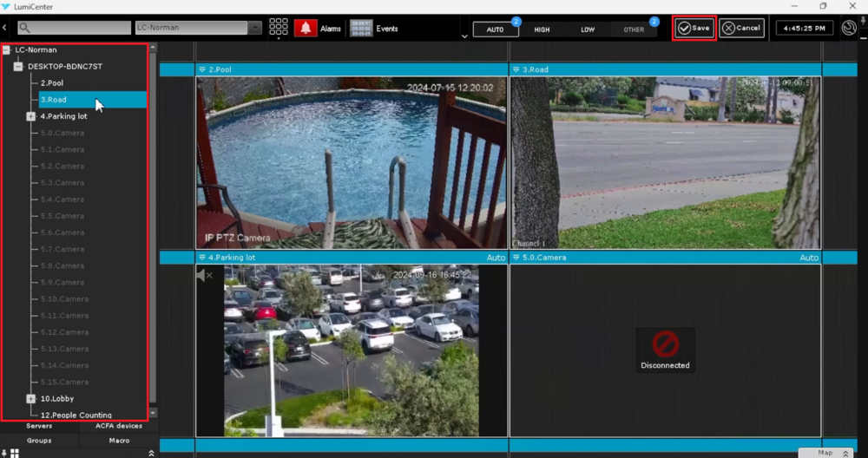The image size is (868, 458).
Task: Collapse the DESKTOP-BDNC7ST server node
Action: coord(18,67)
